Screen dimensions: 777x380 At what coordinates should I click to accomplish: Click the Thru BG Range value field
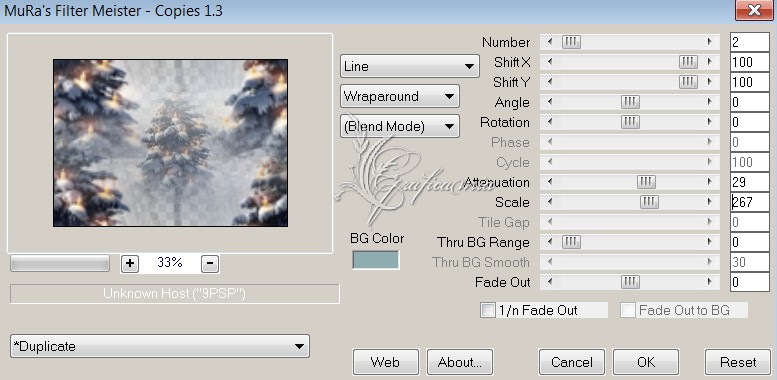[750, 242]
